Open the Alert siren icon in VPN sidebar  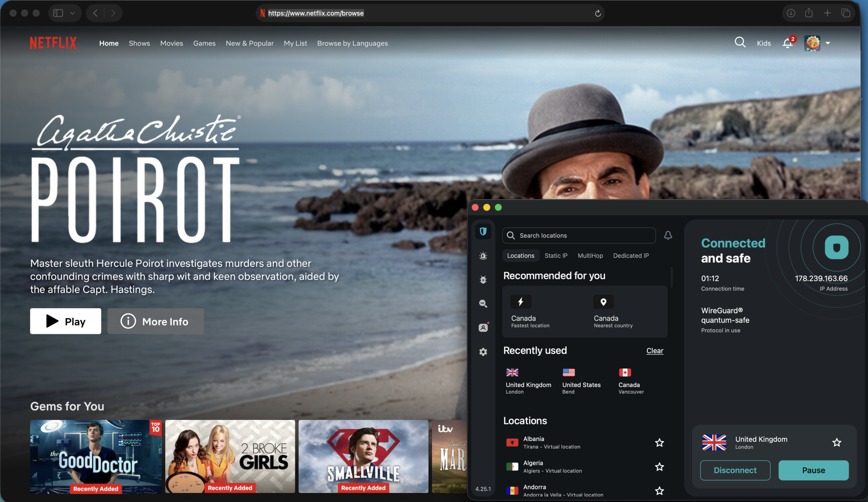pyautogui.click(x=483, y=256)
